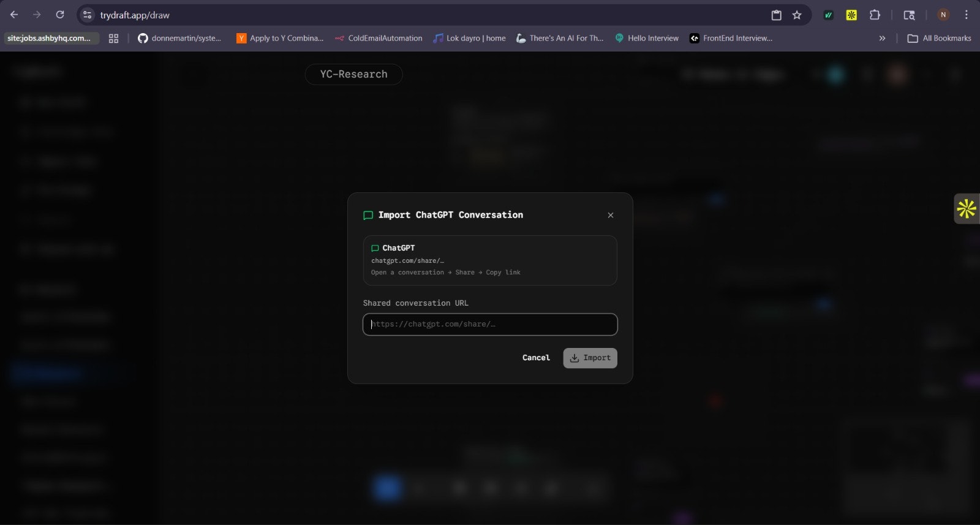The width and height of the screenshot is (980, 525).
Task: Reload the trydraft.app page
Action: pyautogui.click(x=60, y=15)
